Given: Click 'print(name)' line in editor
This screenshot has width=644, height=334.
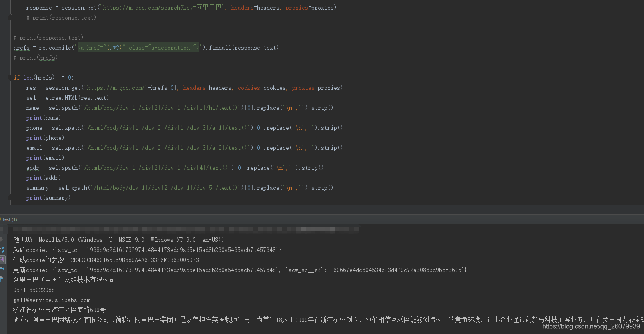Looking at the screenshot, I should click(44, 118).
